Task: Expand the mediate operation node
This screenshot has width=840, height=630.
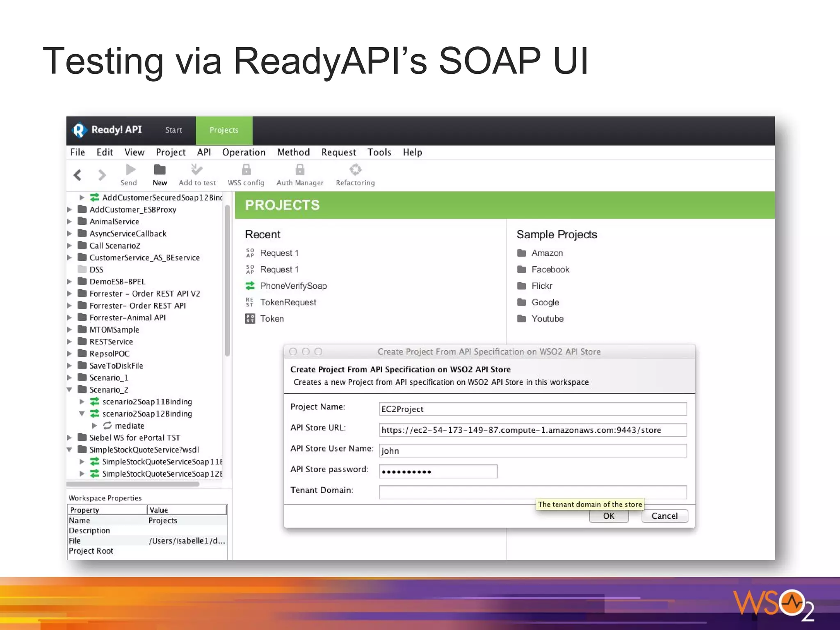Action: [95, 425]
